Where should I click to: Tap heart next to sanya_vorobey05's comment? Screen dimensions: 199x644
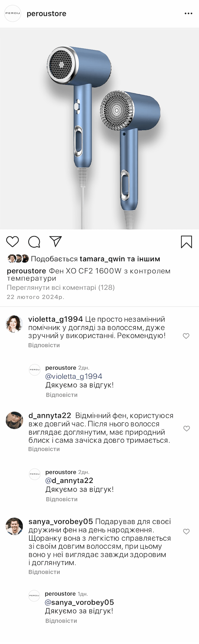pos(186,532)
